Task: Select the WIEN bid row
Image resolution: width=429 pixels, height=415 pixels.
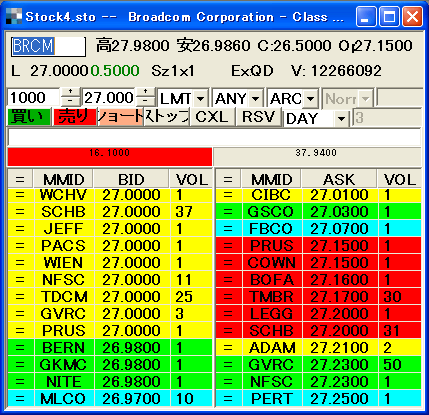Action: tap(110, 262)
